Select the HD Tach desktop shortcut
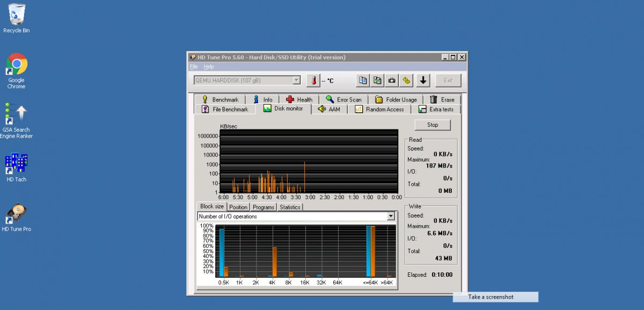The width and height of the screenshot is (644, 310). (x=16, y=168)
